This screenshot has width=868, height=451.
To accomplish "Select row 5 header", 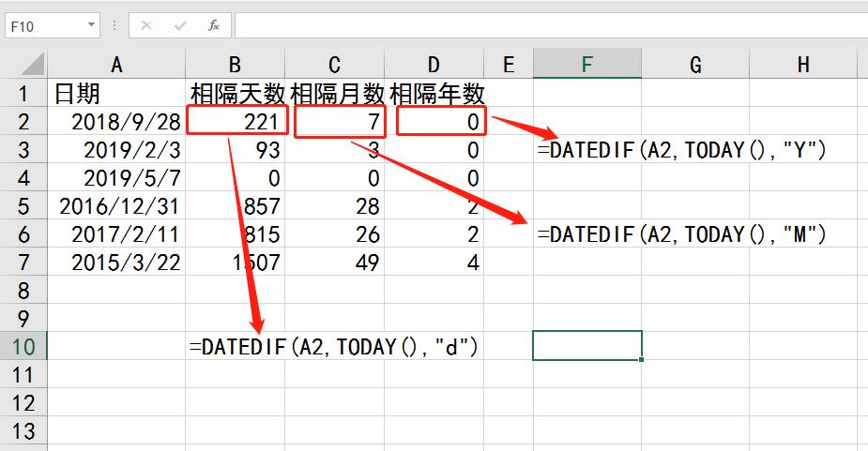I will click(x=23, y=206).
